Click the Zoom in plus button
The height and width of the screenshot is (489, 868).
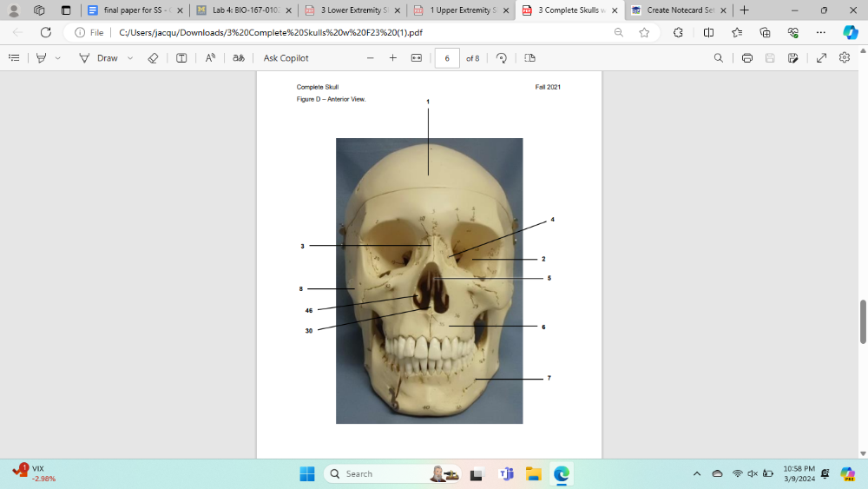point(392,58)
